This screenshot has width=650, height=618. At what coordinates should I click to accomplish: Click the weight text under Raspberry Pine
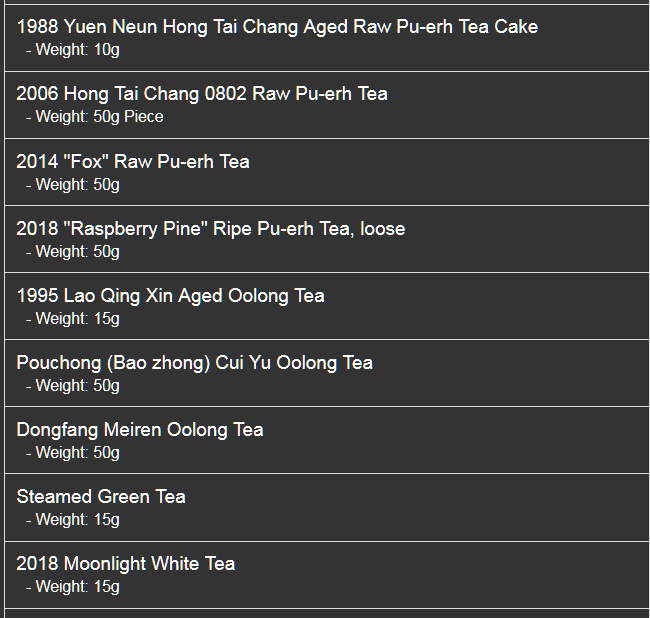73,252
